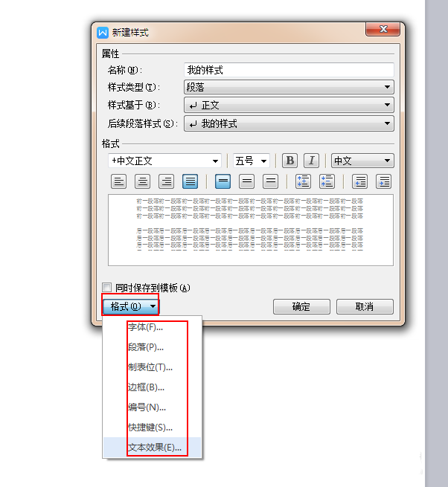Choose 字体(F)... from format menu
448x487 pixels.
[153, 327]
